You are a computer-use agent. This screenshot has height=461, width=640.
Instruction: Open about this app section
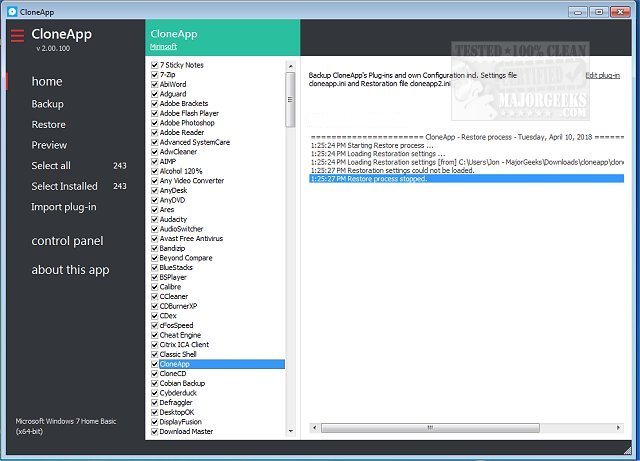[x=70, y=270]
